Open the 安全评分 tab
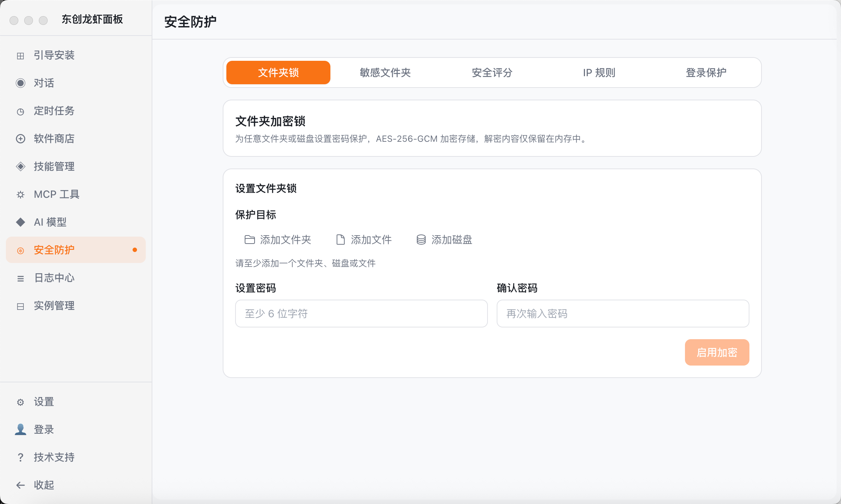Image resolution: width=841 pixels, height=504 pixels. click(492, 73)
